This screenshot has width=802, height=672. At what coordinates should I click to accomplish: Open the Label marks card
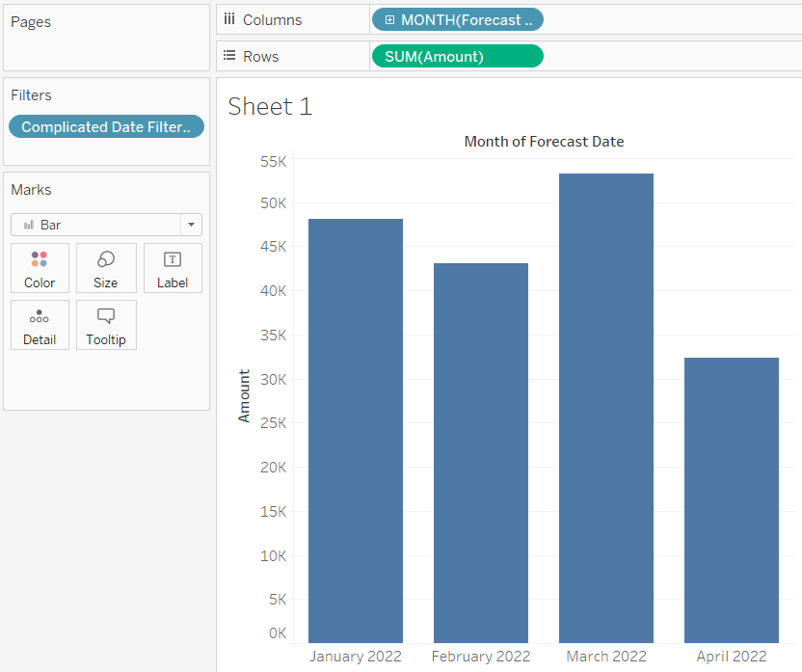pos(173,268)
